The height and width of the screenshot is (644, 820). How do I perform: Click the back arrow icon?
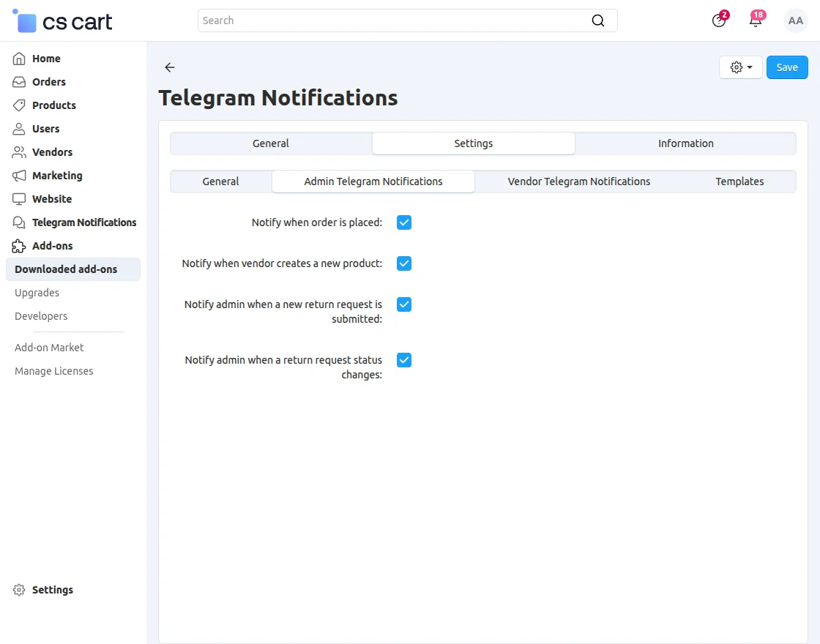(169, 67)
